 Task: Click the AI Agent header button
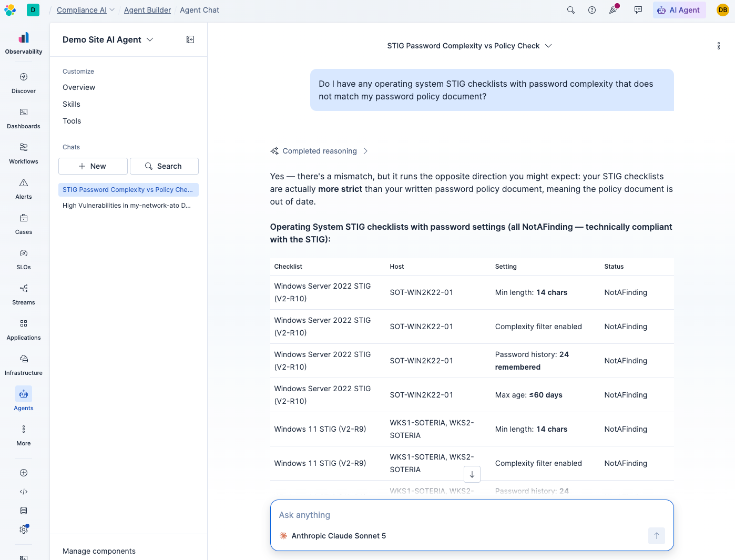[x=679, y=10]
